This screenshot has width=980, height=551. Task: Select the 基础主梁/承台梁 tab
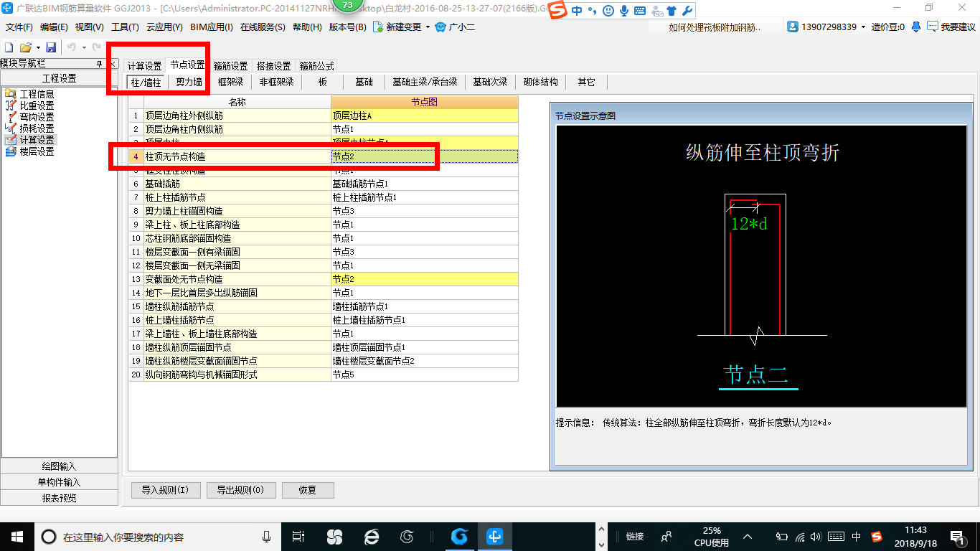(425, 83)
